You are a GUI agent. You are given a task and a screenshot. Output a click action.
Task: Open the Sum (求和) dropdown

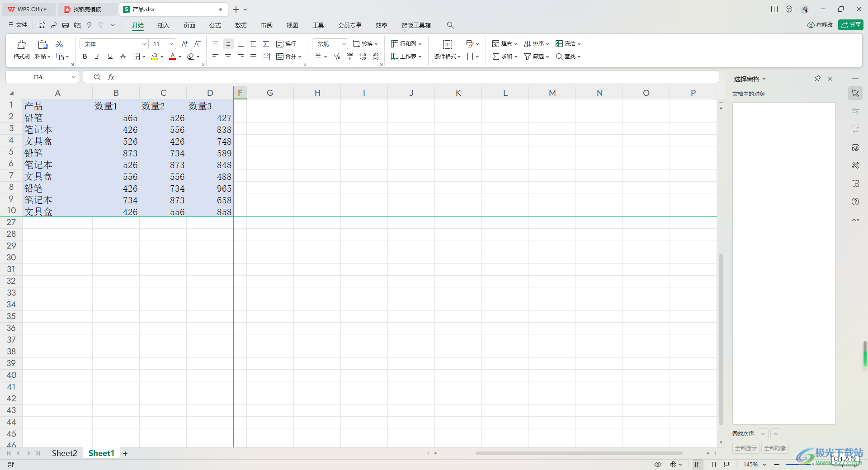[x=505, y=56]
